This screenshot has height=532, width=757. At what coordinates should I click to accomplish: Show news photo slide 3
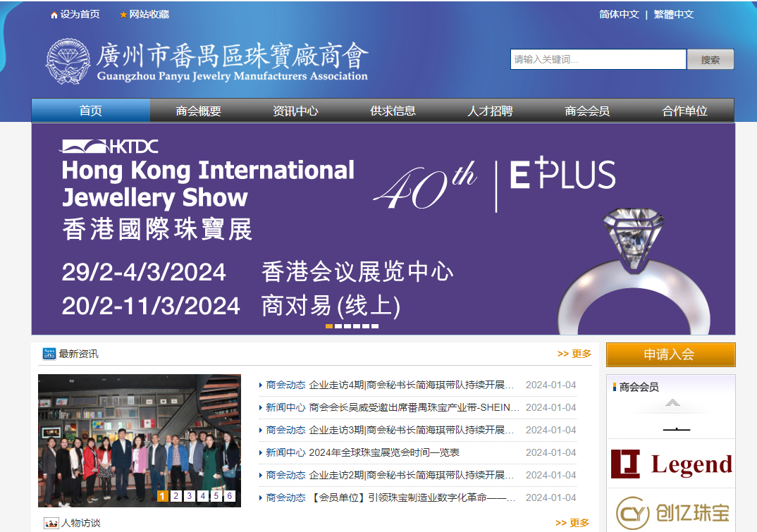pyautogui.click(x=190, y=496)
